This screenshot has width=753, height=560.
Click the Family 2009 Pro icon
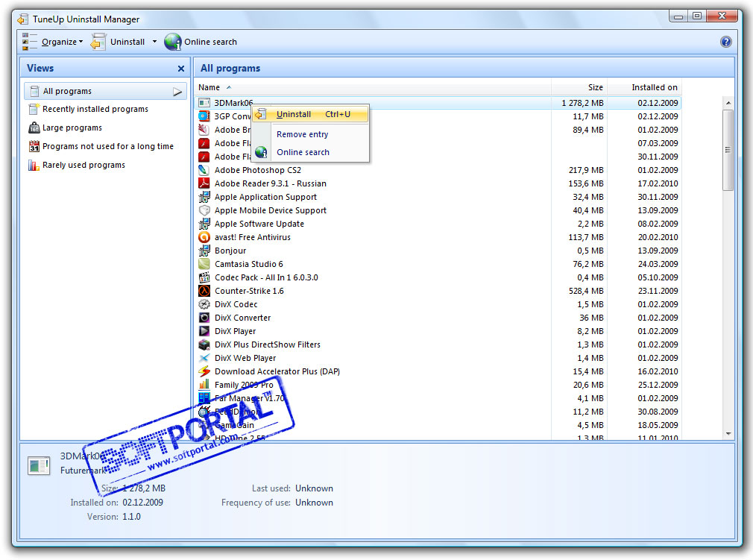[204, 385]
